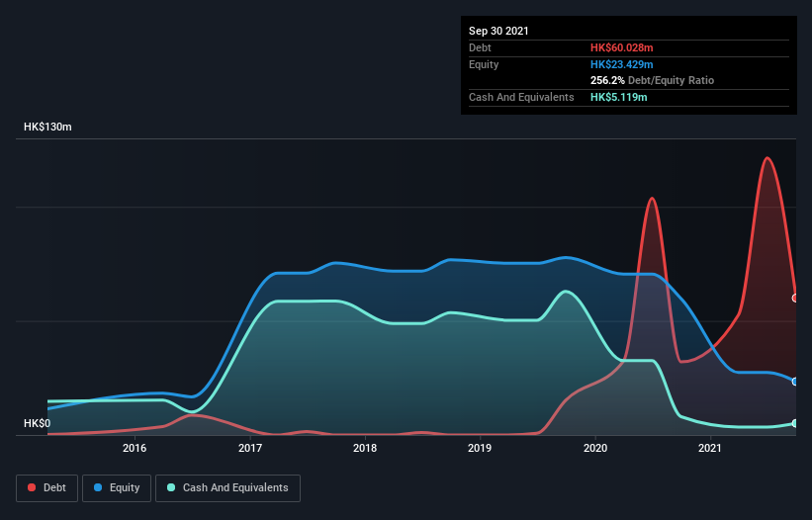Click the Sep 30 2021 tooltip date

[498, 31]
